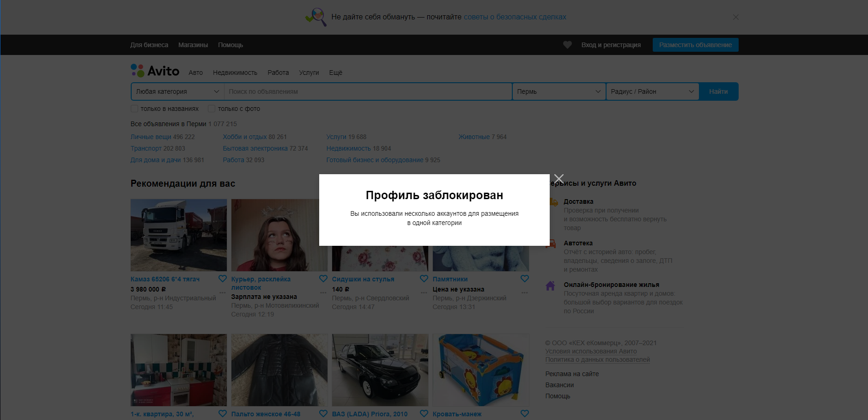This screenshot has height=420, width=868.
Task: Favorite the 1-к. квартира listing
Action: pyautogui.click(x=223, y=414)
